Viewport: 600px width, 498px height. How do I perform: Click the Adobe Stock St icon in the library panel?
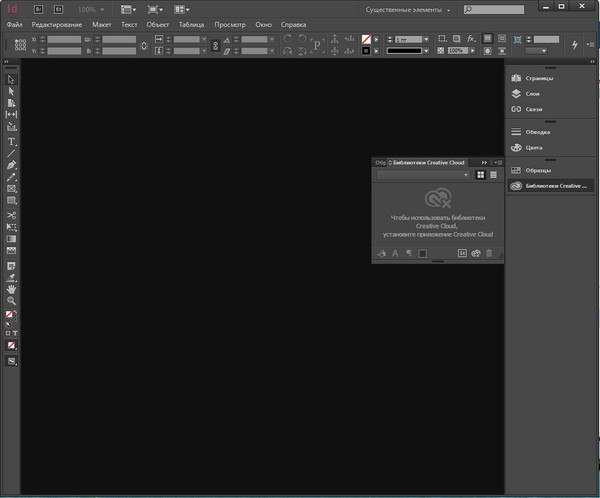[463, 254]
